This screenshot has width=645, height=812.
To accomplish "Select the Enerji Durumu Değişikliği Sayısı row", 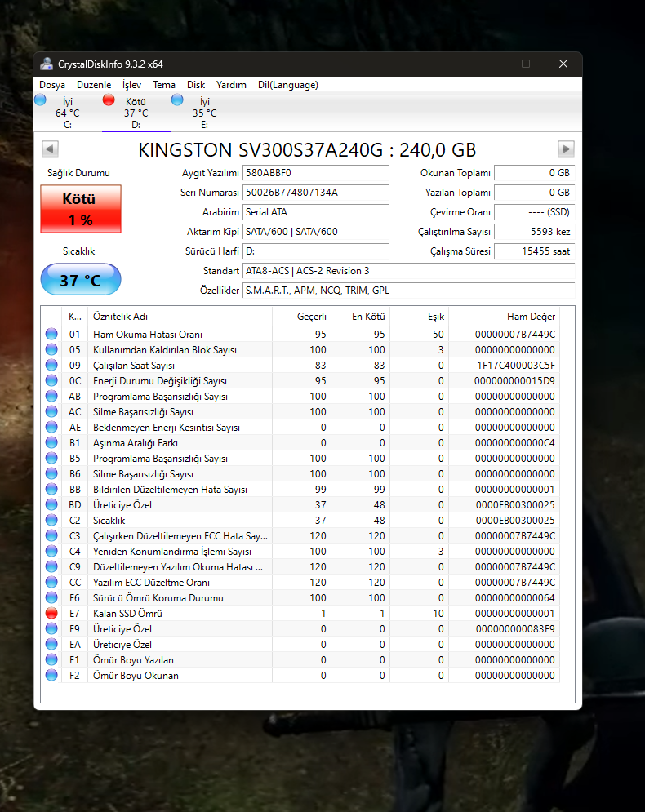I will (x=300, y=380).
